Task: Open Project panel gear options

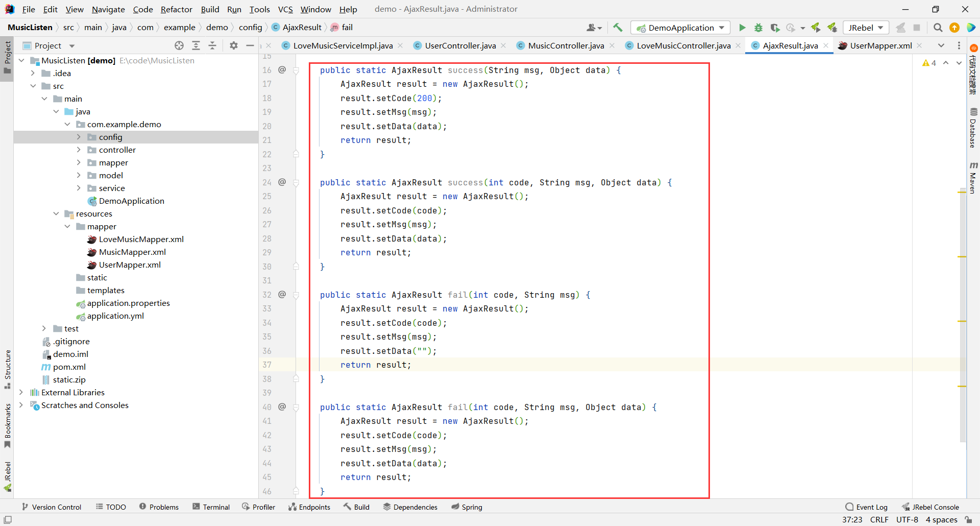Action: 233,45
